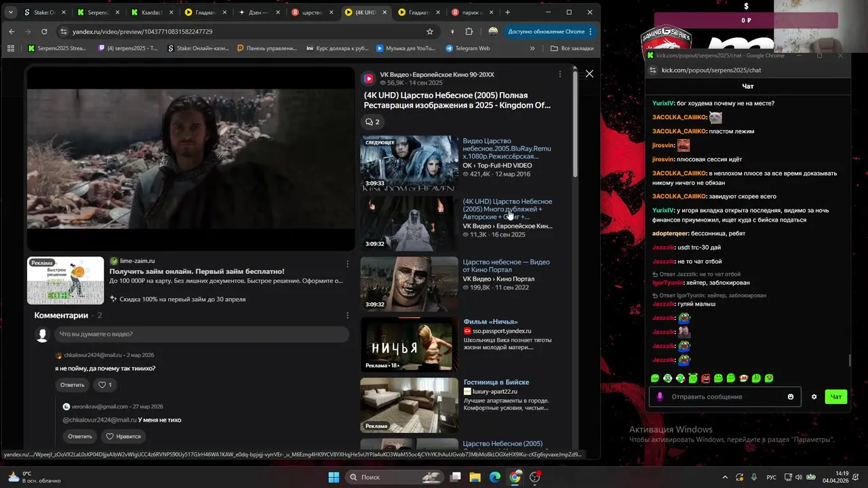Switch to the Дзен browser tab

[261, 12]
